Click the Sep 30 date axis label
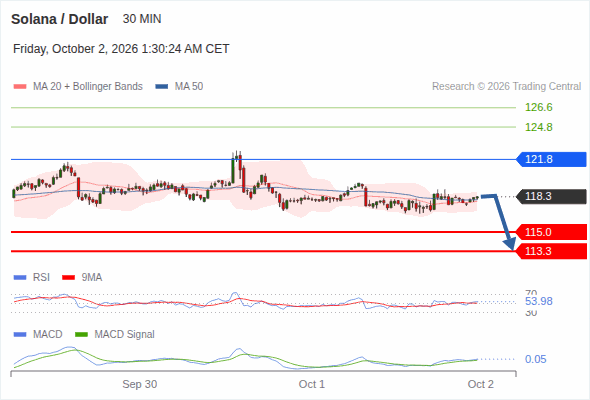Viewport: 590px width, 400px height. pyautogui.click(x=140, y=384)
